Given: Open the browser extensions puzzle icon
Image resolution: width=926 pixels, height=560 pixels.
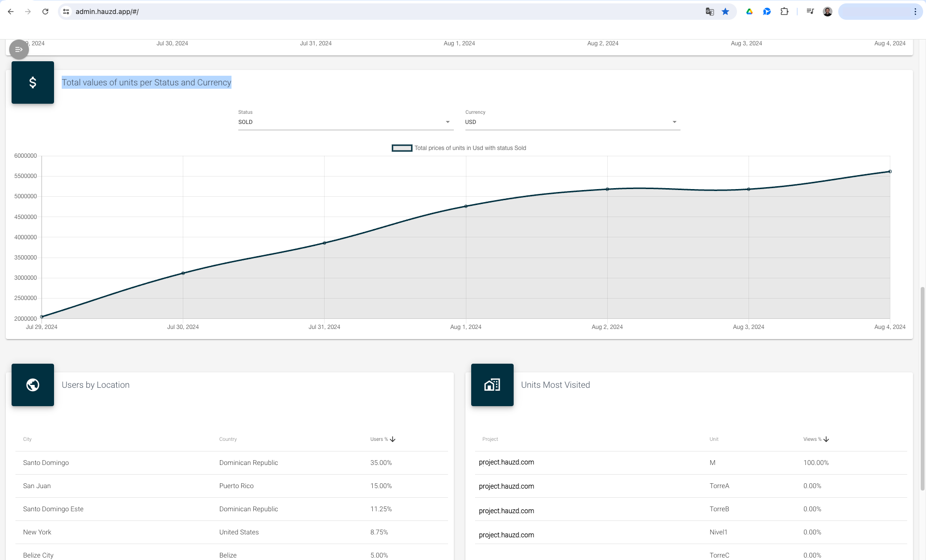Looking at the screenshot, I should coord(785,12).
